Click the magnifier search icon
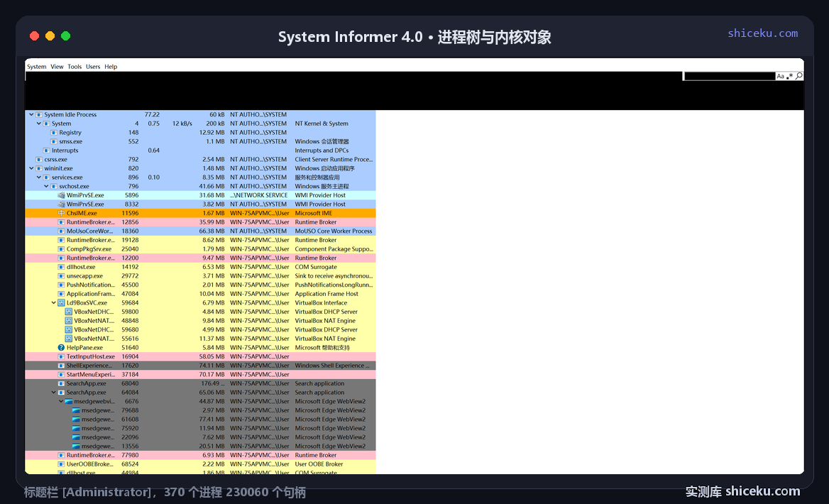829x504 pixels. 799,76
